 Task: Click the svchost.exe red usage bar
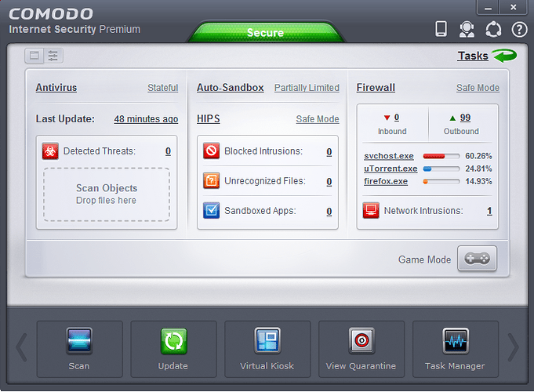(441, 156)
